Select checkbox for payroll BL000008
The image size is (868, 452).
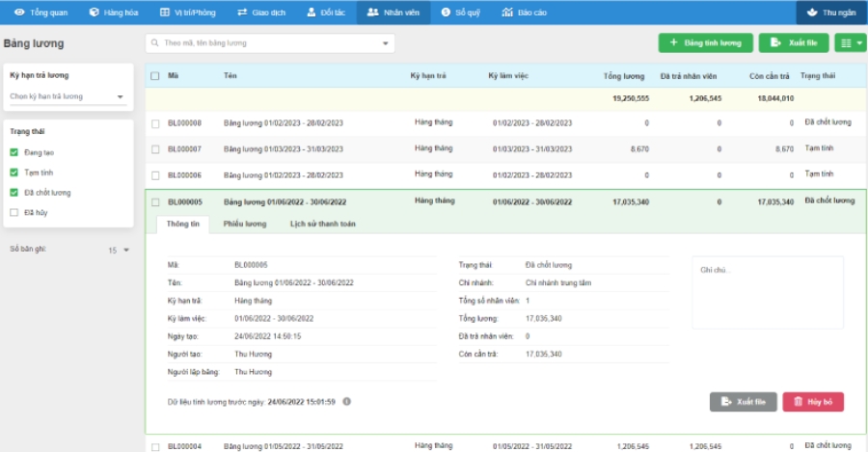click(x=155, y=123)
